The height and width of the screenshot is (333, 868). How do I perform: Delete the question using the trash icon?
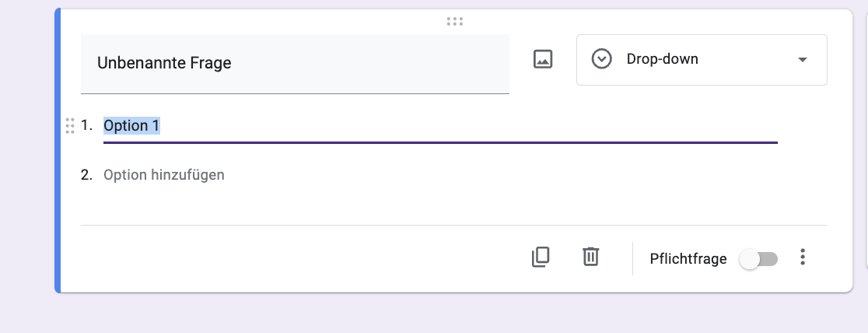[x=591, y=257]
